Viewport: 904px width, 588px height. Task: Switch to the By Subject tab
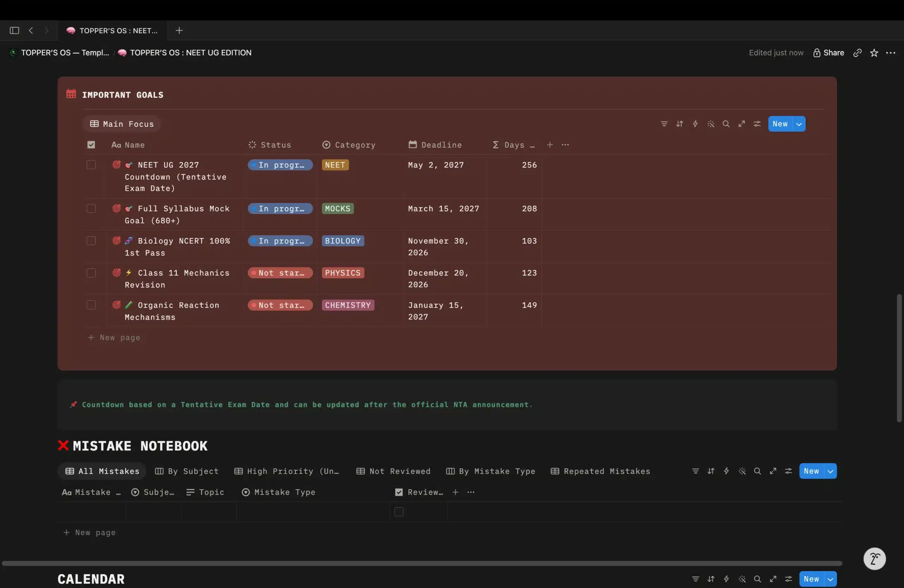pyautogui.click(x=187, y=471)
